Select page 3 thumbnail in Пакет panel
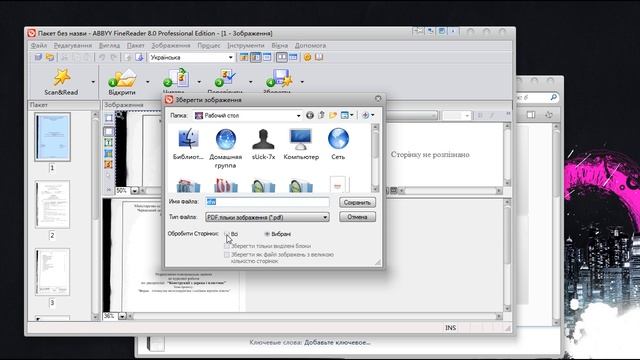Image resolution: width=640 pixels, height=360 pixels. [52, 272]
